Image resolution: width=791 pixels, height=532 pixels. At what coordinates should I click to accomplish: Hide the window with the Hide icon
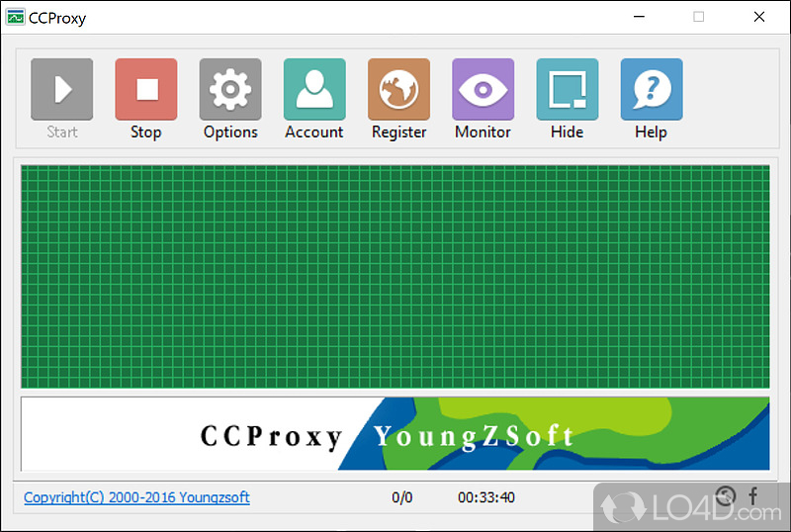[x=568, y=89]
